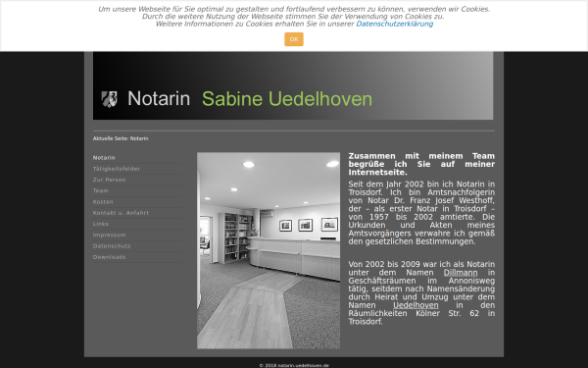The height and width of the screenshot is (368, 588).
Task: Open the Downloads sidebar entry
Action: click(109, 257)
